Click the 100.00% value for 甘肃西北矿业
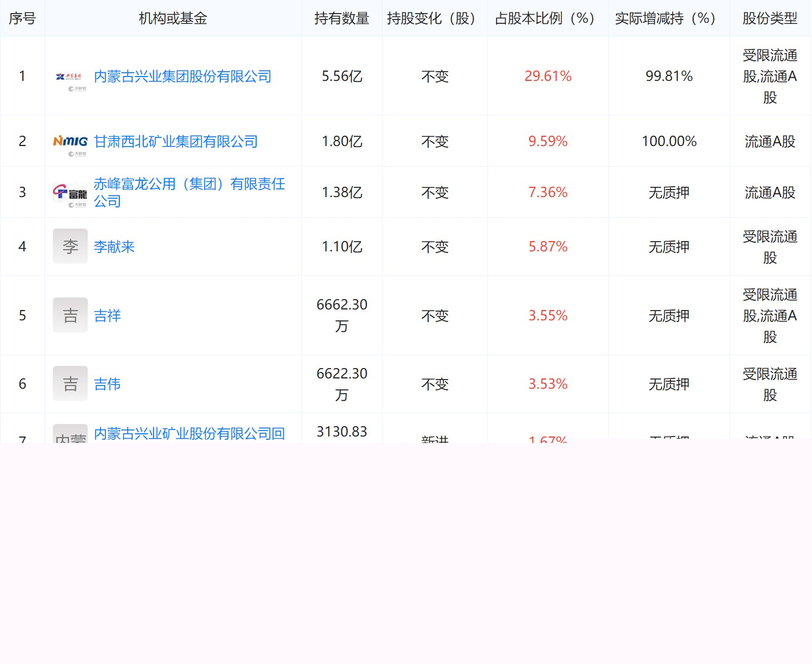This screenshot has height=664, width=812. pyautogui.click(x=669, y=142)
